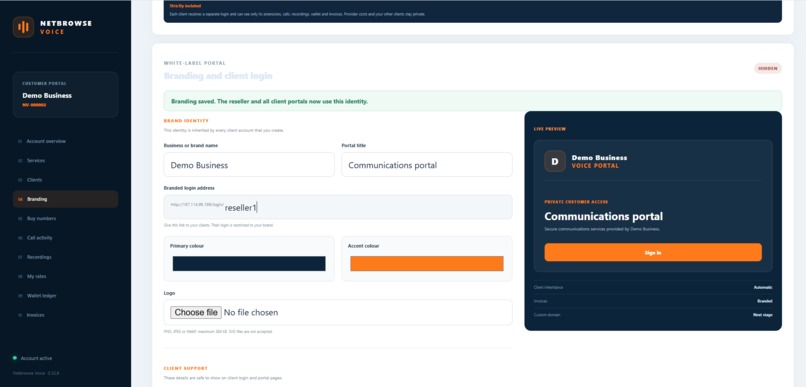
Task: Go to the Services page
Action: [65, 160]
